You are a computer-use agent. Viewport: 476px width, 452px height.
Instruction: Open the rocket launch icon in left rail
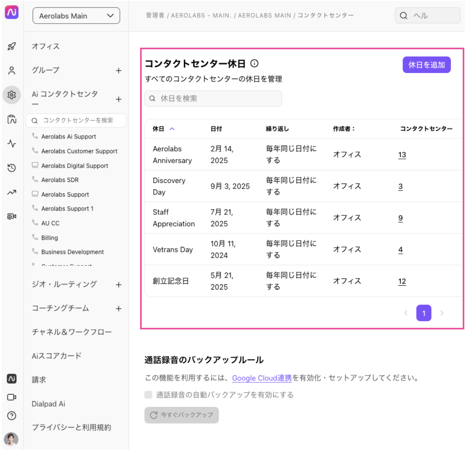pos(12,46)
